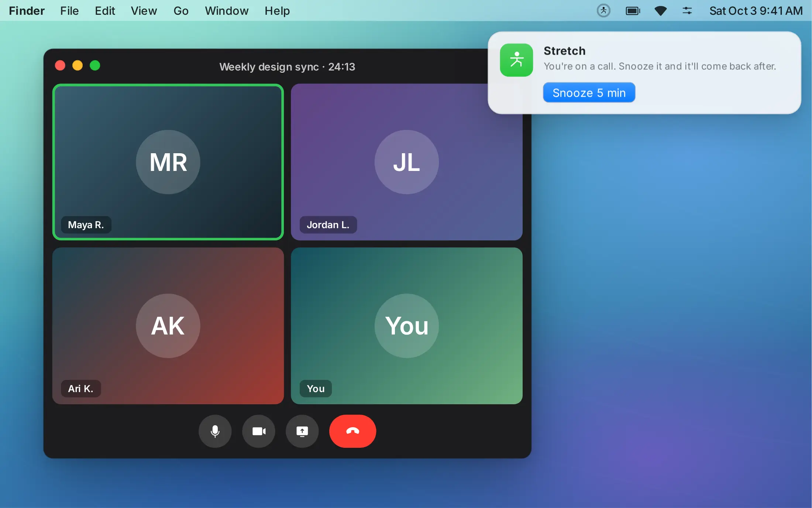Click Snooze 5 min in Stretch notification

point(589,93)
